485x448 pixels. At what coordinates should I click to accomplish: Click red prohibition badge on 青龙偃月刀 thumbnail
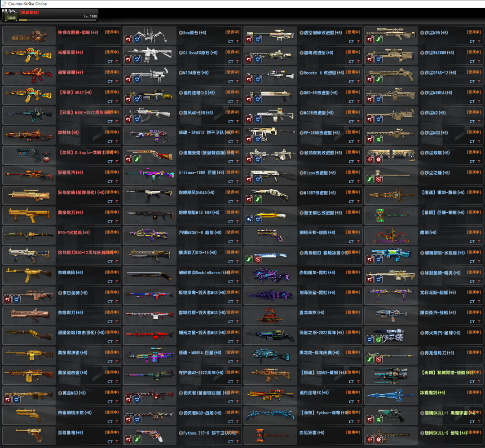pyautogui.click(x=379, y=360)
